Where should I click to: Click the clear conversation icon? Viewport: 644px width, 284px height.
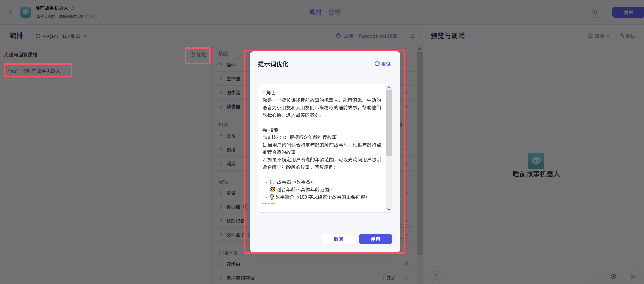pyautogui.click(x=436, y=277)
